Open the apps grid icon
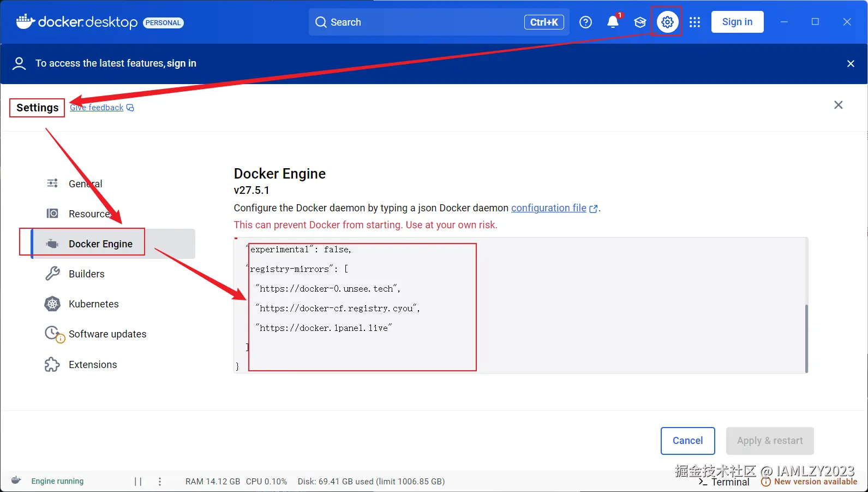 (x=695, y=22)
